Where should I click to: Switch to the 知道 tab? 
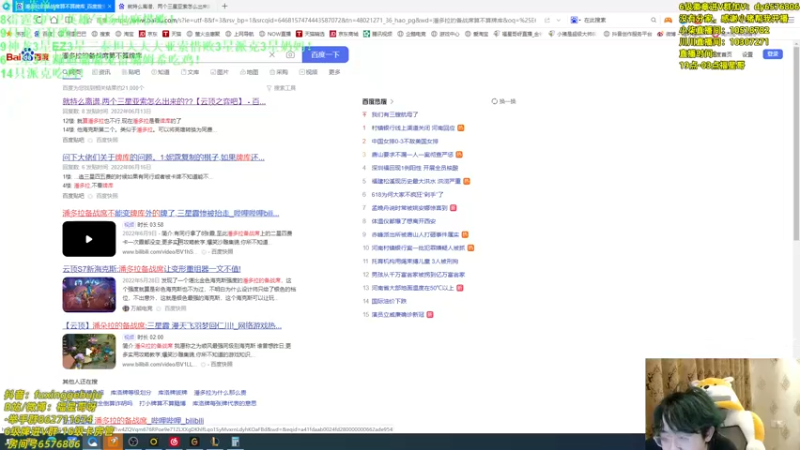[161, 72]
